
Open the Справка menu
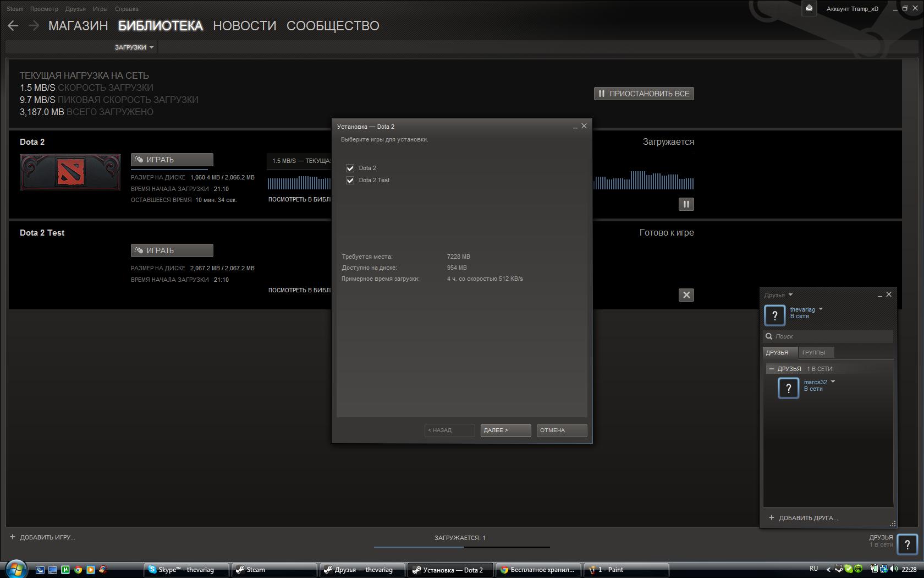click(127, 9)
